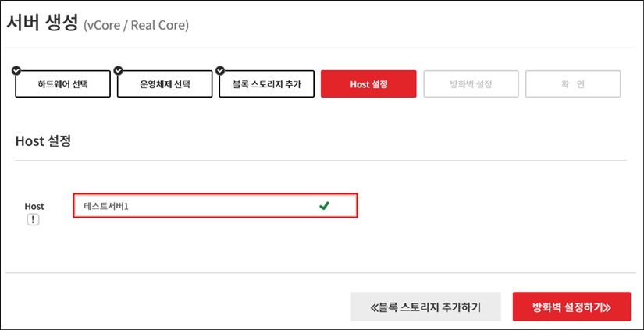This screenshot has width=644, height=330.
Task: Jump to the 방화벽 설정 step
Action: point(471,84)
